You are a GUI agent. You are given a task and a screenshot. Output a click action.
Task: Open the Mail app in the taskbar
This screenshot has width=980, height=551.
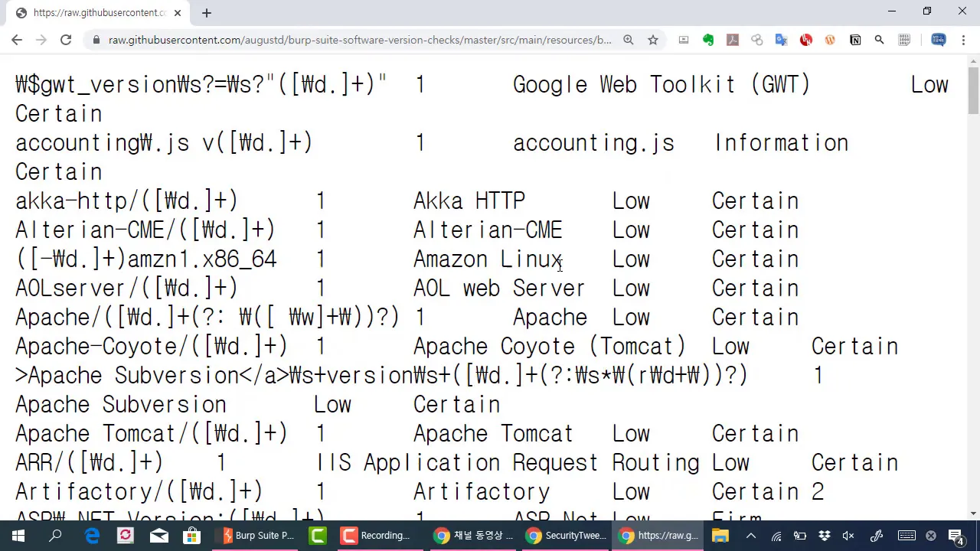click(159, 536)
